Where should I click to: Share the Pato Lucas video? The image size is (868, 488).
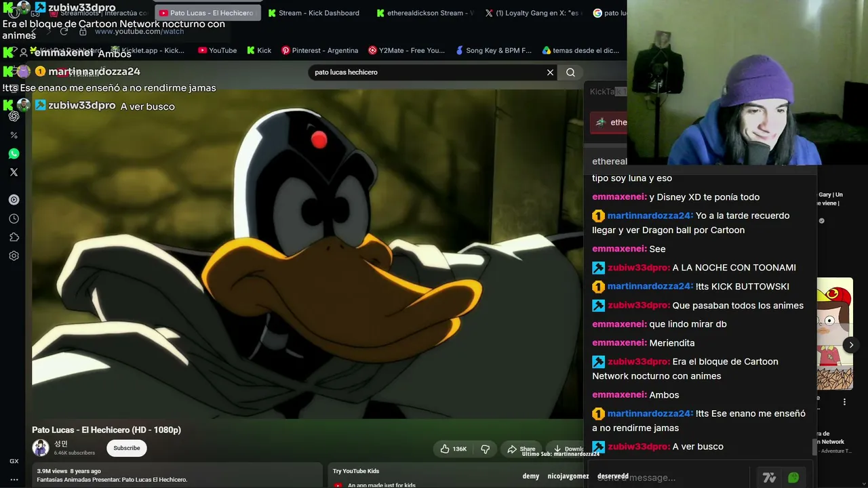(x=521, y=449)
